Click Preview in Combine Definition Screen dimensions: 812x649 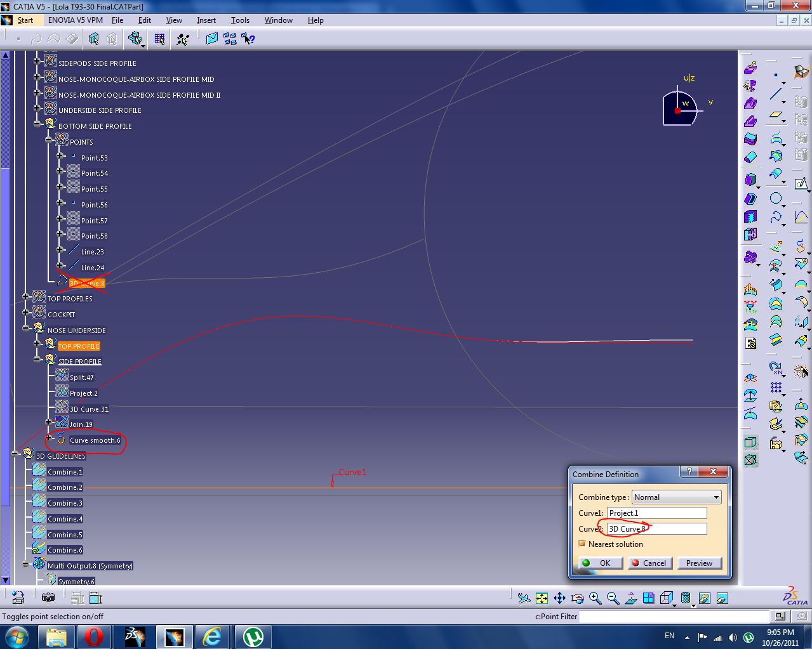click(x=699, y=563)
